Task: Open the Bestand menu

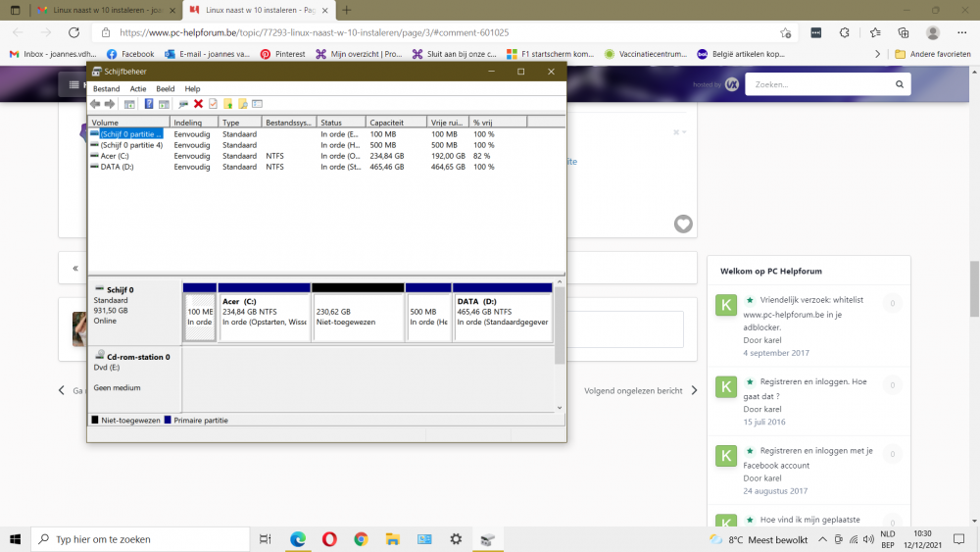Action: click(106, 89)
